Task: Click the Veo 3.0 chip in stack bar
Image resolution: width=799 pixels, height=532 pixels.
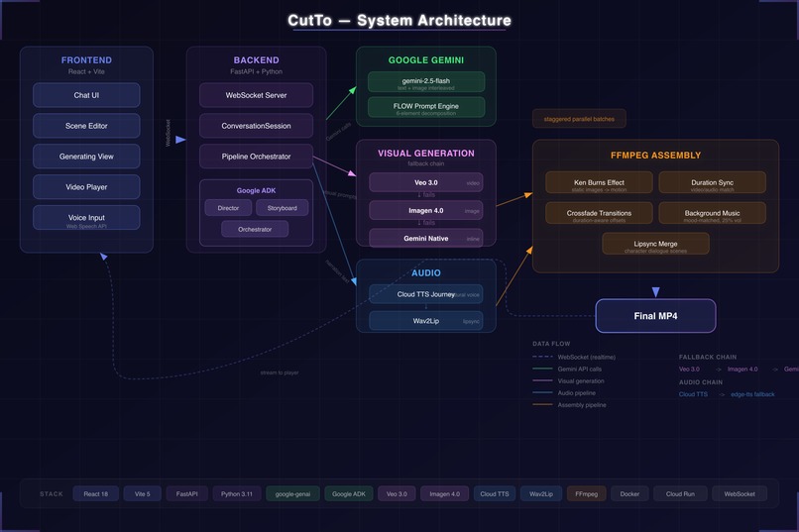Action: [x=397, y=493]
